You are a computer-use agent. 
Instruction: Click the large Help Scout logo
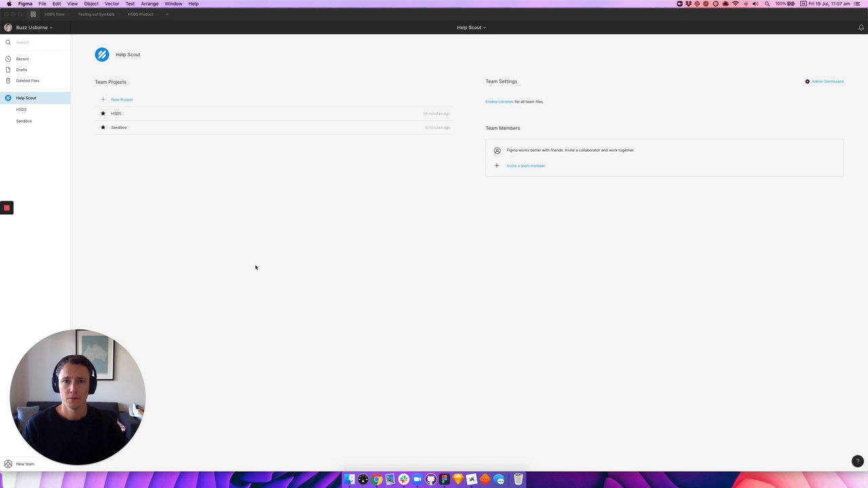[x=102, y=54]
